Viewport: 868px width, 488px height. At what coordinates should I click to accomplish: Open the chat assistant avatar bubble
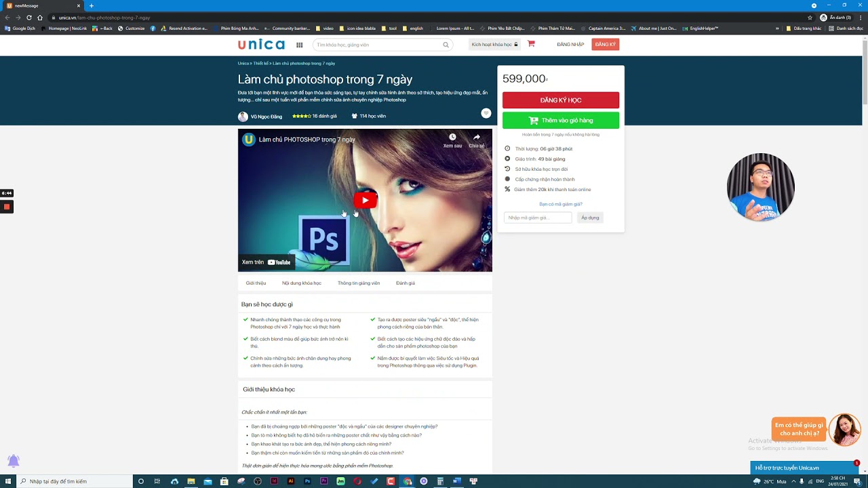[844, 430]
